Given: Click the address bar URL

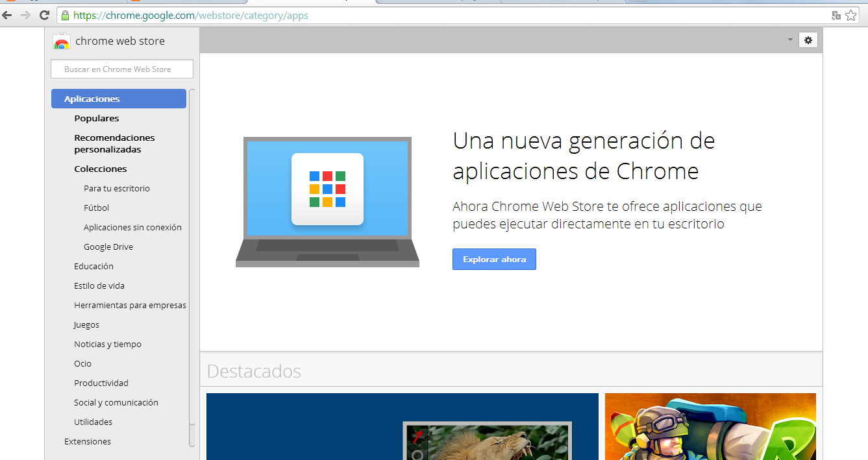Looking at the screenshot, I should pos(191,15).
